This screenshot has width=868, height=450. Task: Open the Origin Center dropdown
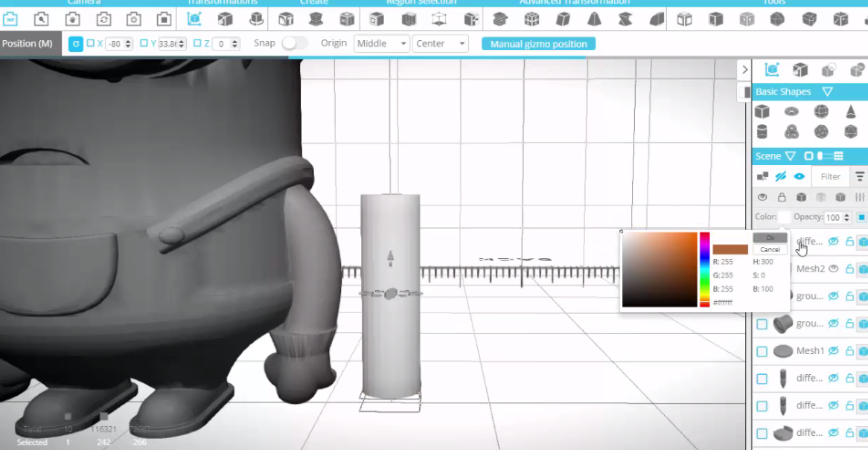pyautogui.click(x=440, y=44)
